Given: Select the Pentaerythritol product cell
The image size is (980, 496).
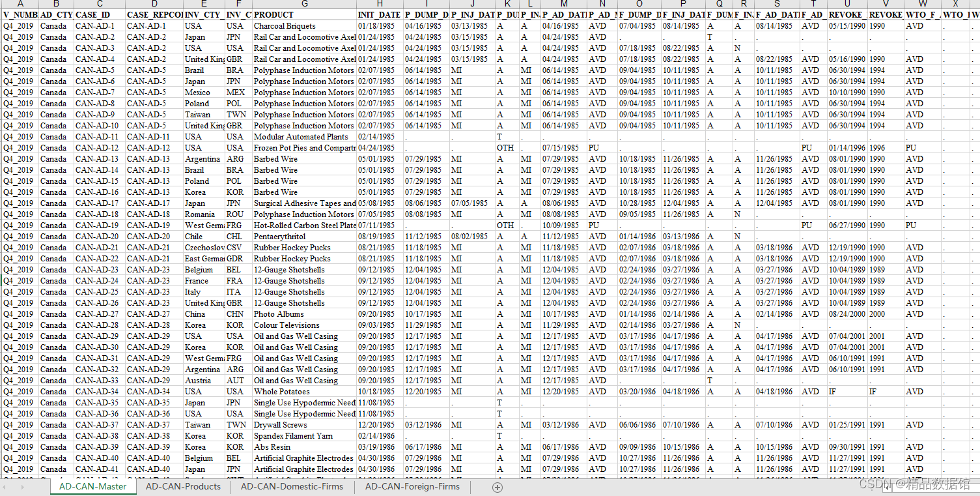Looking at the screenshot, I should 304,237.
